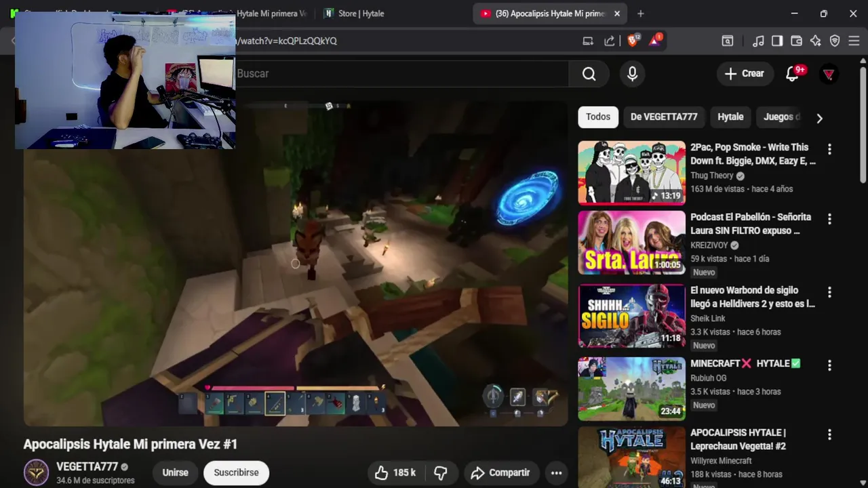Image resolution: width=868 pixels, height=488 pixels.
Task: Click the Compartir button
Action: coord(500,472)
